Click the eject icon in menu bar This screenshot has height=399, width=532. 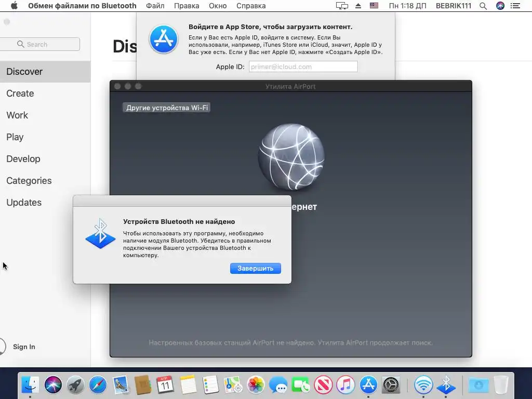click(x=358, y=6)
